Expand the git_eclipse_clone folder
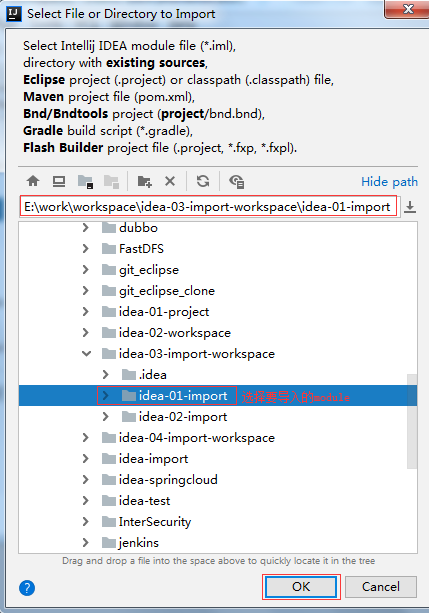The width and height of the screenshot is (429, 613). (x=86, y=290)
